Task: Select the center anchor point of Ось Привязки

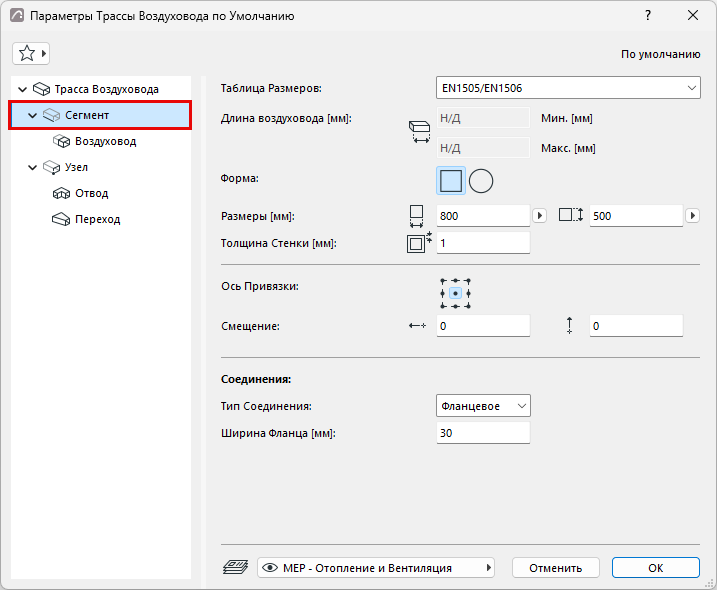Action: (x=455, y=293)
